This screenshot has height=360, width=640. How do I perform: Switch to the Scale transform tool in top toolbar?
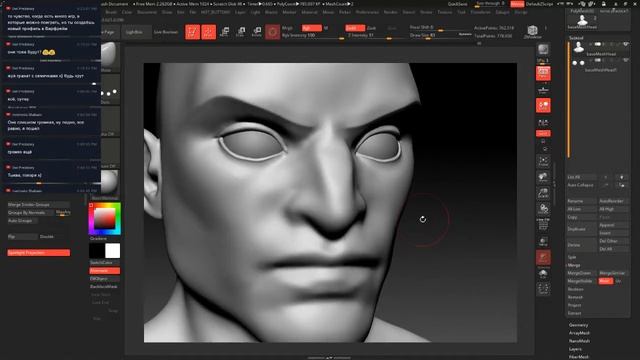240,32
